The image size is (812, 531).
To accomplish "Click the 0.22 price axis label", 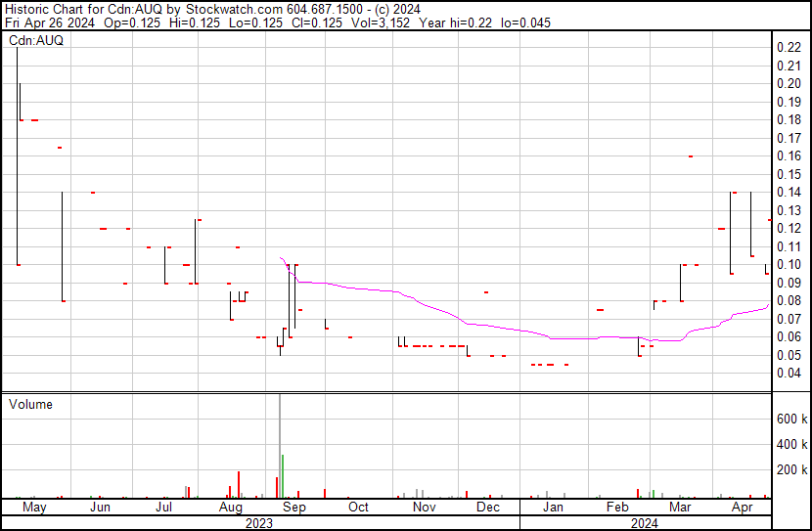I will (789, 48).
